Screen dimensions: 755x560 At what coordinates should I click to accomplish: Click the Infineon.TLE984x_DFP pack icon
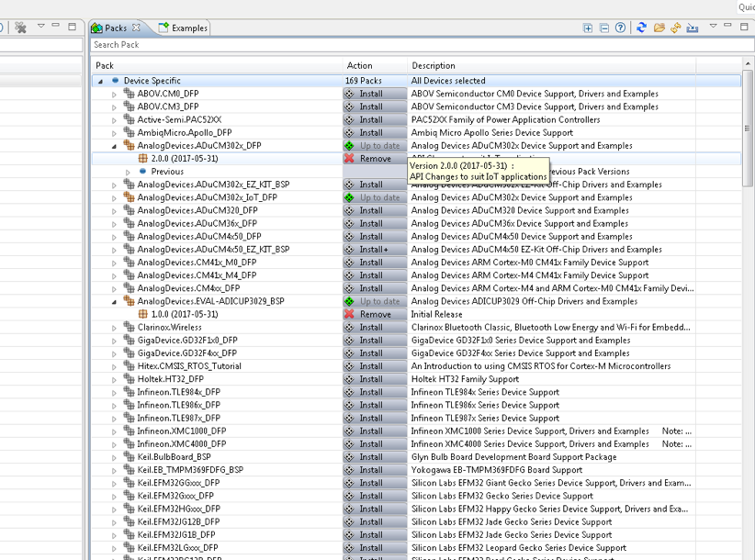pos(129,392)
